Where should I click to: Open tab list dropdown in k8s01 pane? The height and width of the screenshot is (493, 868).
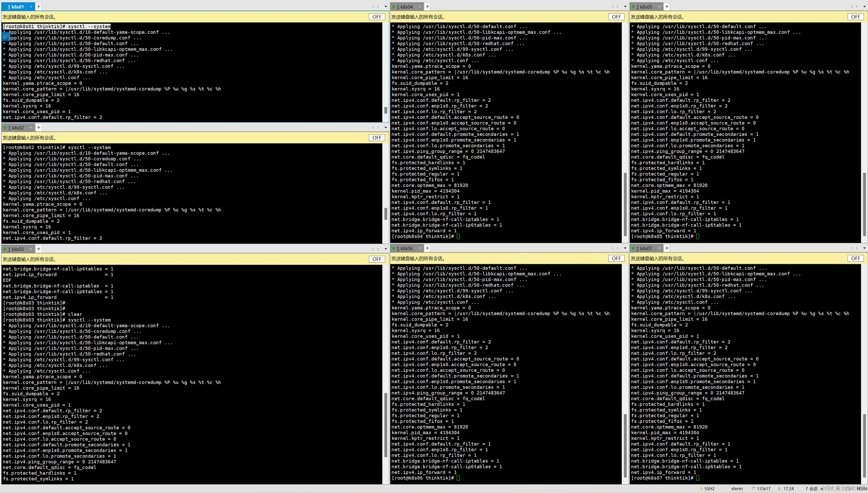(385, 6)
